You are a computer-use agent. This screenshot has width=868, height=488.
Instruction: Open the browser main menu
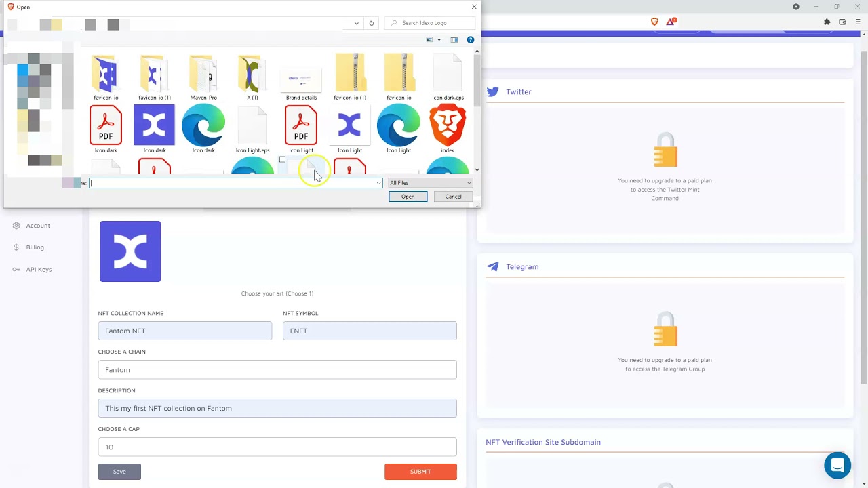pyautogui.click(x=858, y=22)
